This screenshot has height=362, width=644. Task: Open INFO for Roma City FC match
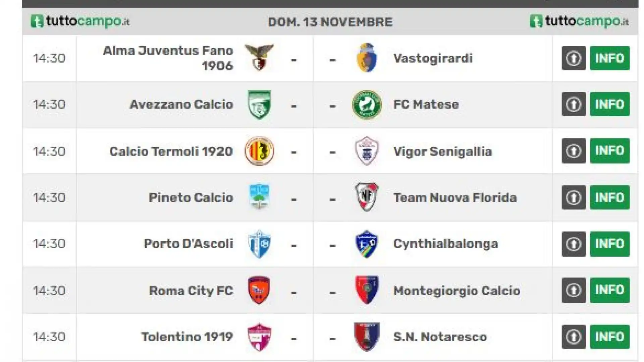tap(610, 290)
